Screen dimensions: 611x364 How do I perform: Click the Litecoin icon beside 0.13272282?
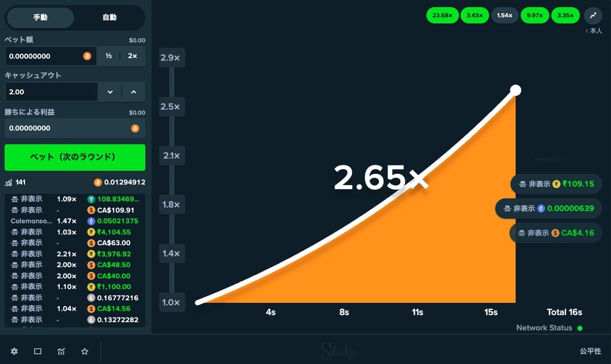tap(91, 320)
